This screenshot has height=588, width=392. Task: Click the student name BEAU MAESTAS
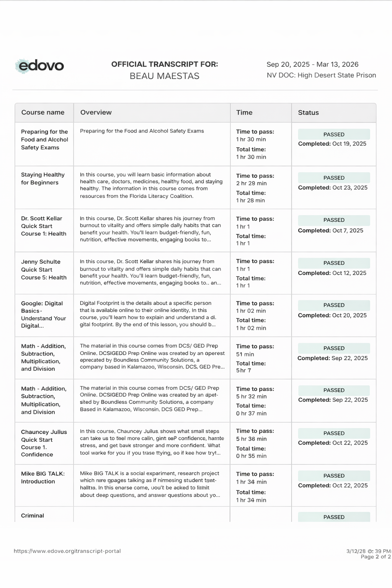pos(165,76)
